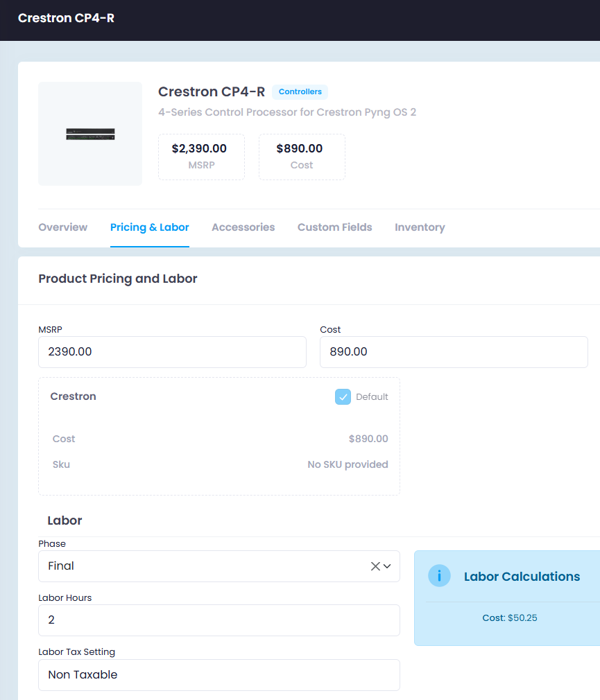Click the Crestron CP4-R product thumbnail
The image size is (600, 700).
click(x=90, y=134)
